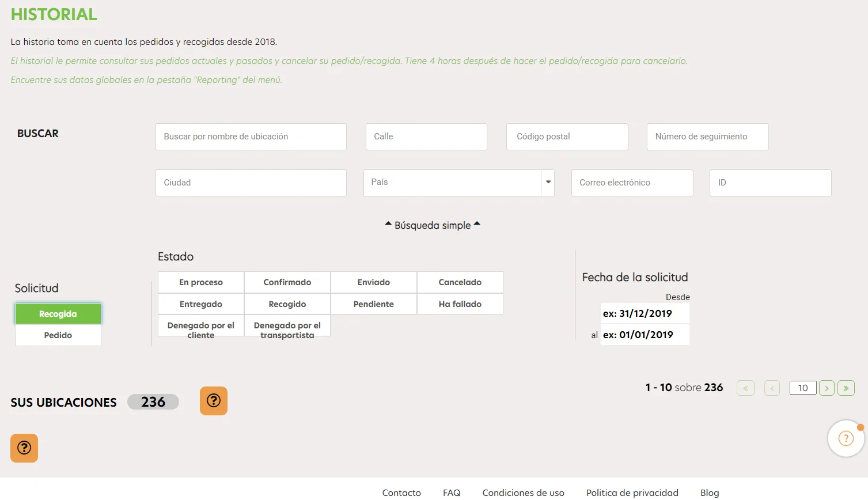Select the Cancelado status filter
This screenshot has width=868, height=500.
click(x=460, y=282)
